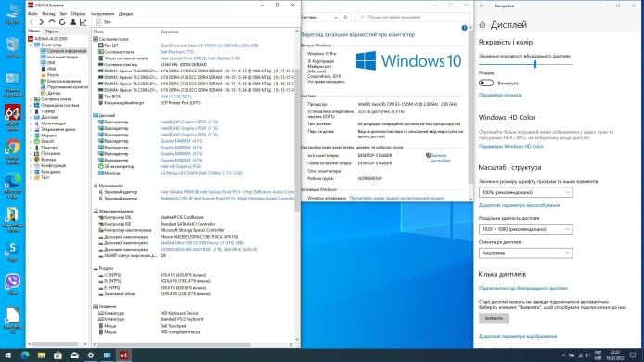Image resolution: width=644 pixels, height=362 pixels.
Task: Click the user silhouette toolbar icon in AIDA64
Action: [x=72, y=22]
